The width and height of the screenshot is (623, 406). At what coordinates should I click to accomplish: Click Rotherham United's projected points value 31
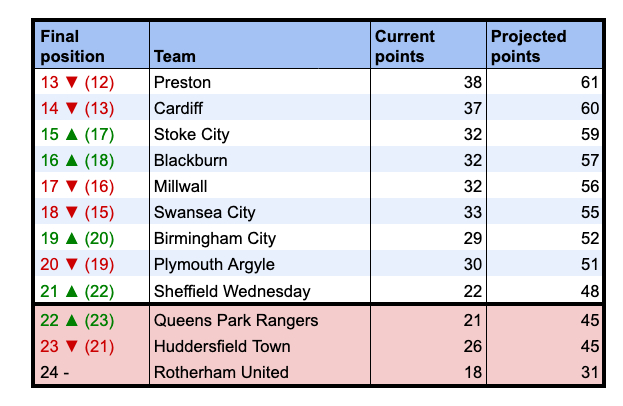(589, 373)
